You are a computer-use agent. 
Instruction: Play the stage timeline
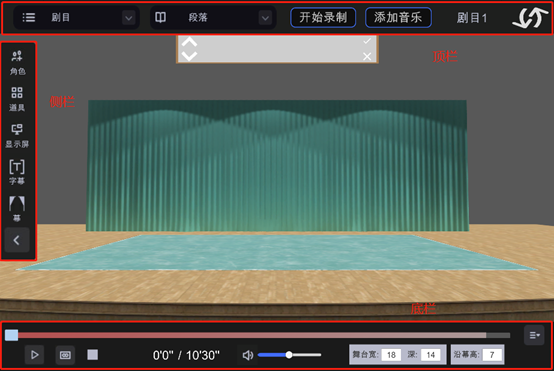pos(34,355)
